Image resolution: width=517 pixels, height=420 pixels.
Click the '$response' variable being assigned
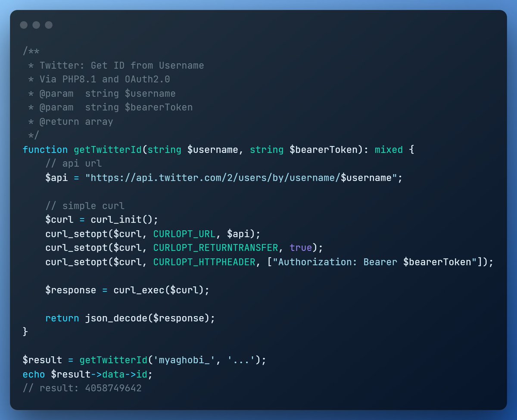pos(71,290)
